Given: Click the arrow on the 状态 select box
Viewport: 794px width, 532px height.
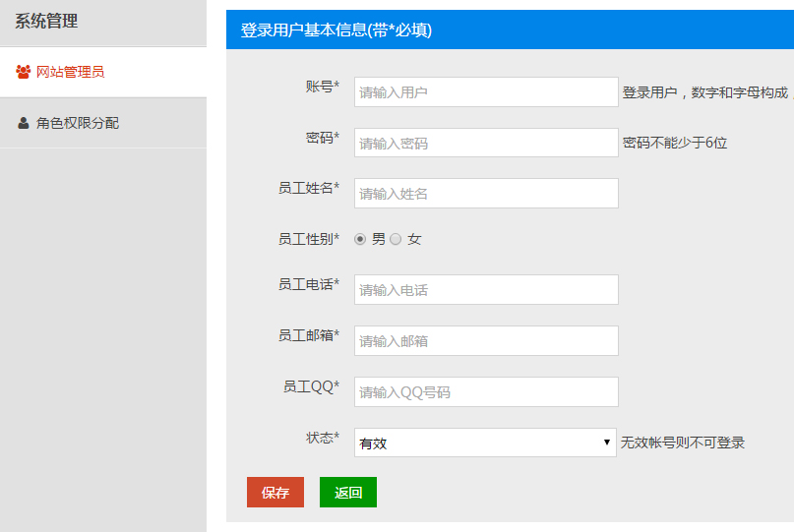Looking at the screenshot, I should pos(607,443).
